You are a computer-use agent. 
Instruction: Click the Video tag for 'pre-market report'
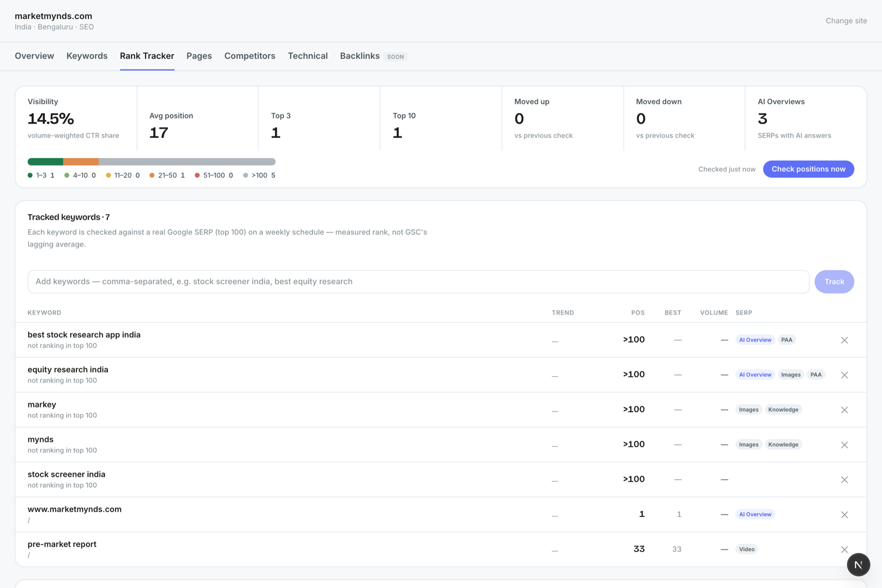coord(747,549)
